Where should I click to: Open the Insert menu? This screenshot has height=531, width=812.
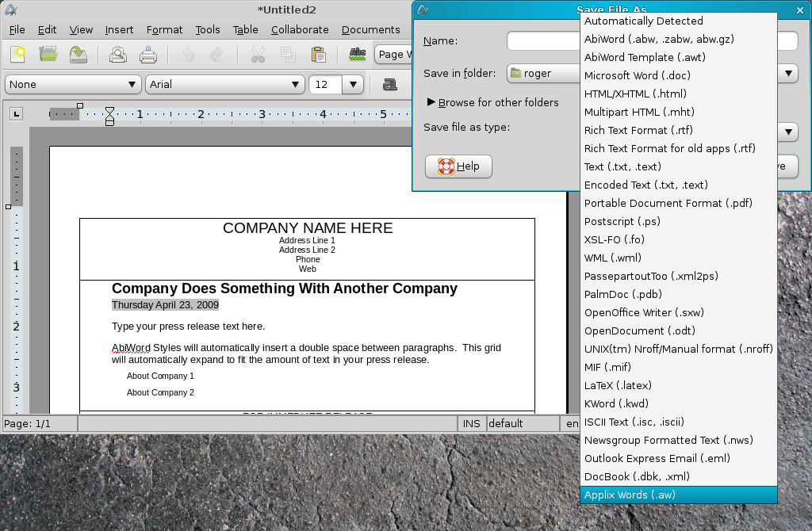pyautogui.click(x=119, y=29)
